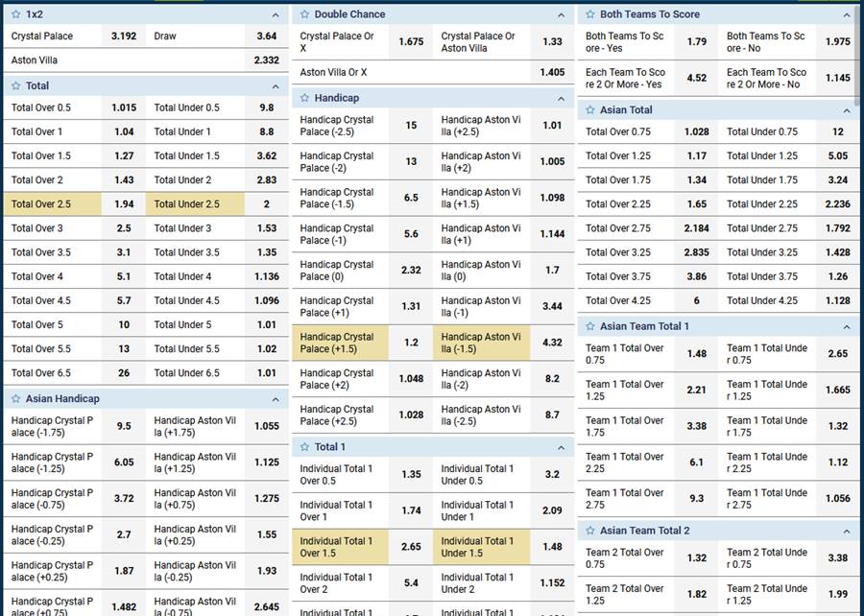Mark Double Chance market as favorite
Viewport: 864px width, 616px height.
[x=304, y=14]
